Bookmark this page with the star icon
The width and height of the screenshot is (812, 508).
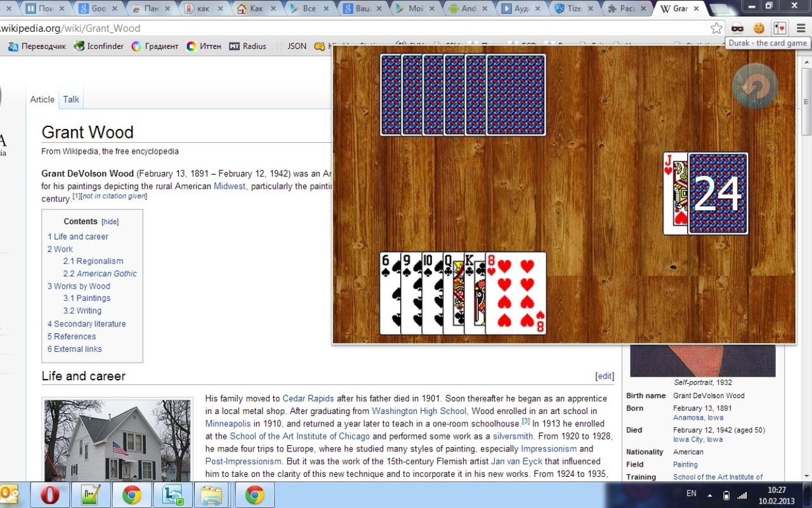[716, 29]
